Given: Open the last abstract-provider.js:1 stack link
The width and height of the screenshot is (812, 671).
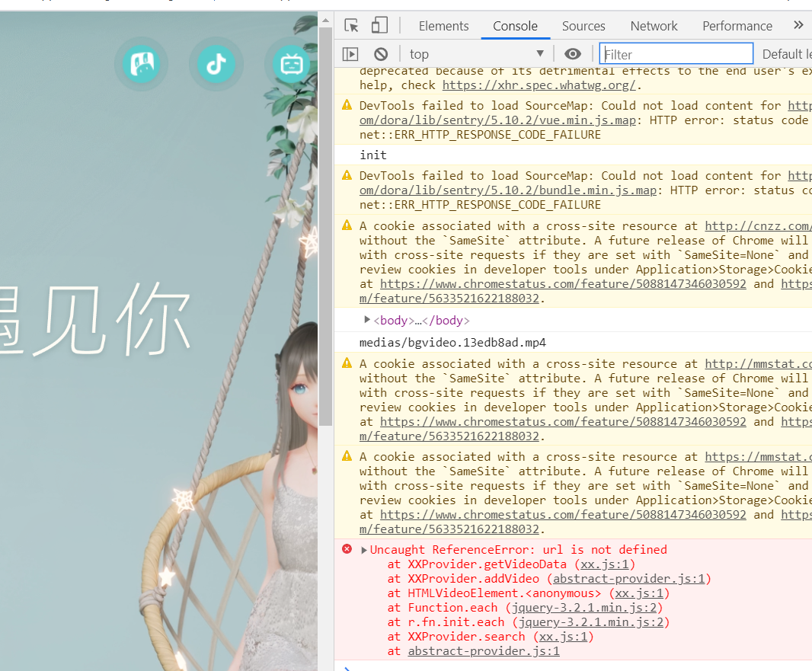Looking at the screenshot, I should pos(484,650).
